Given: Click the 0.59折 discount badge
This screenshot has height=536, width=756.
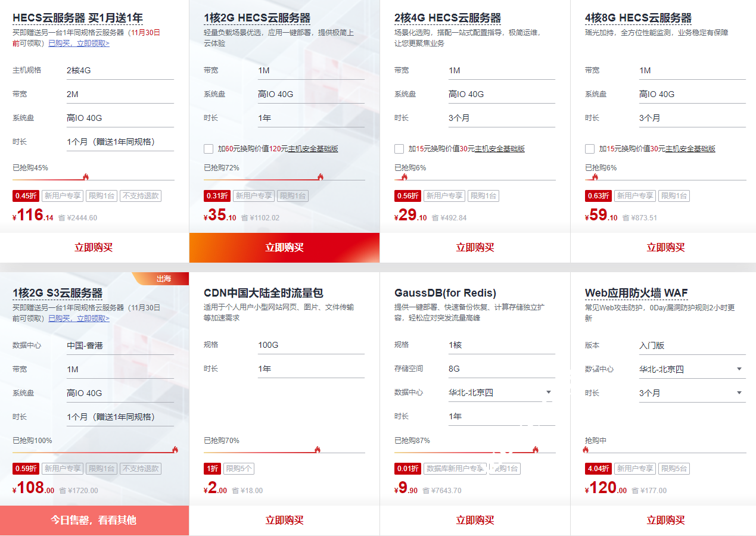Looking at the screenshot, I should click(26, 469).
